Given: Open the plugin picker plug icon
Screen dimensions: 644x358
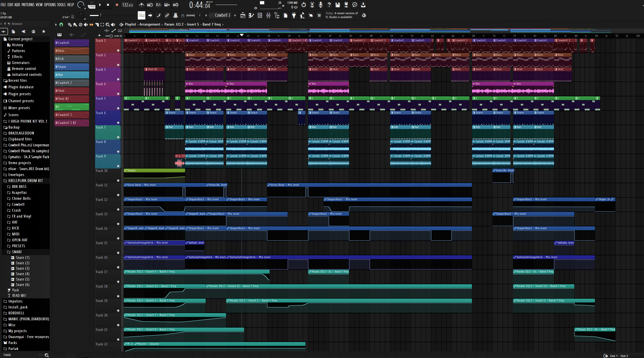Looking at the screenshot, I should 294,15.
